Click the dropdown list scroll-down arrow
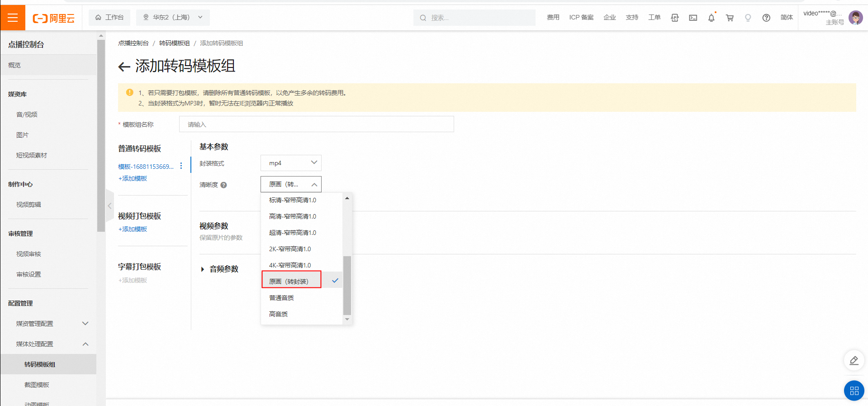 (347, 319)
